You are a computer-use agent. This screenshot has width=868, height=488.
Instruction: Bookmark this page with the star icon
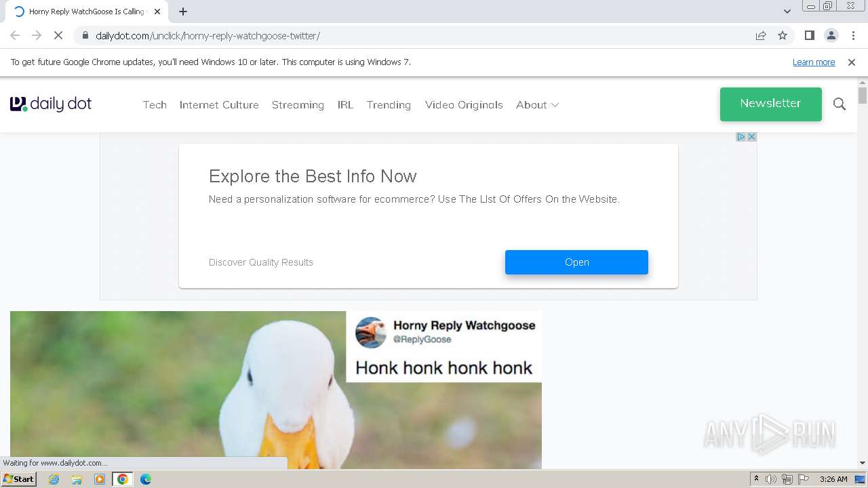point(783,35)
